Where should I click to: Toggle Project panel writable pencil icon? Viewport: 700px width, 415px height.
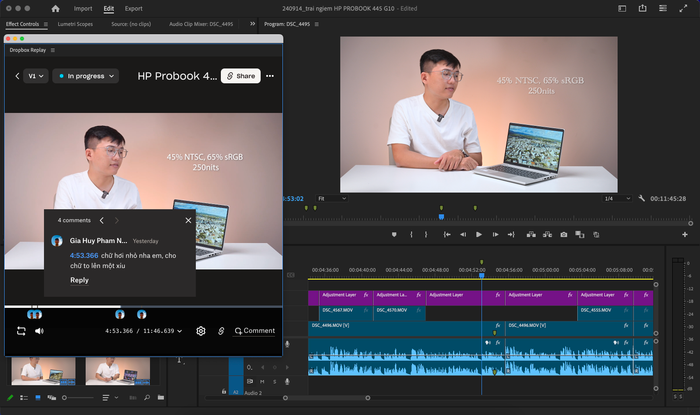coord(10,397)
